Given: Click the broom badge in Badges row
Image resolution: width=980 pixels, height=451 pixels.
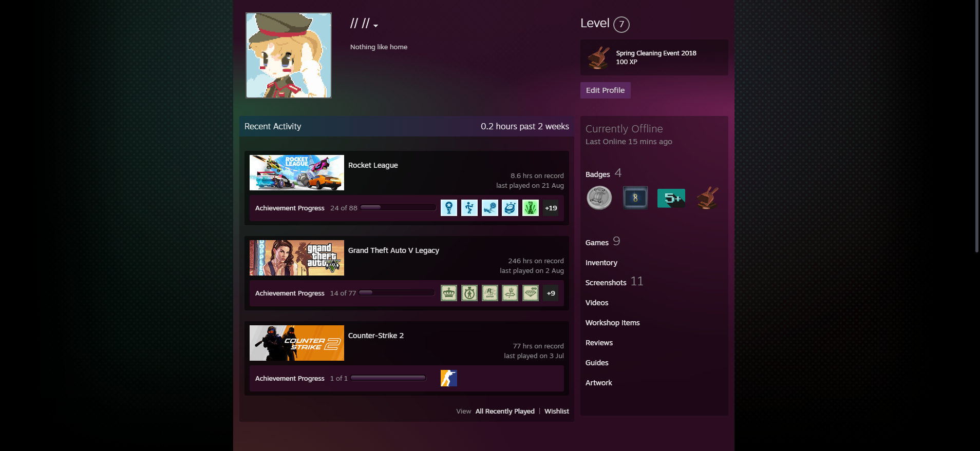Looking at the screenshot, I should point(707,198).
